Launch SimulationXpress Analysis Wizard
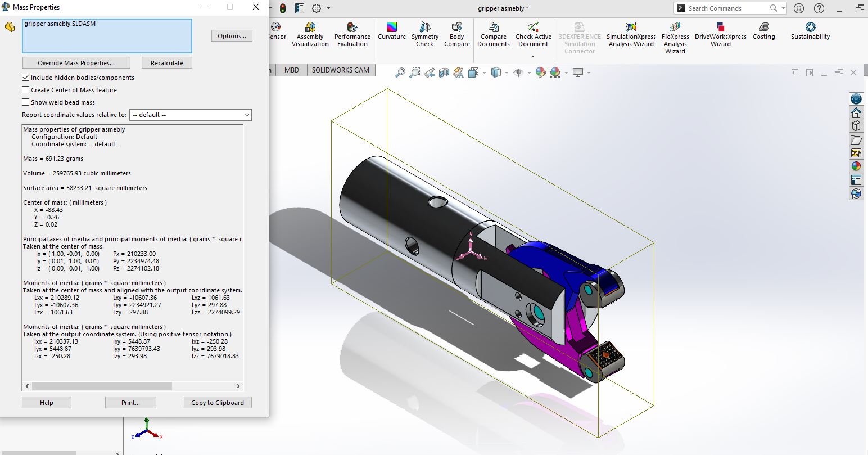This screenshot has width=868, height=455. click(x=631, y=35)
